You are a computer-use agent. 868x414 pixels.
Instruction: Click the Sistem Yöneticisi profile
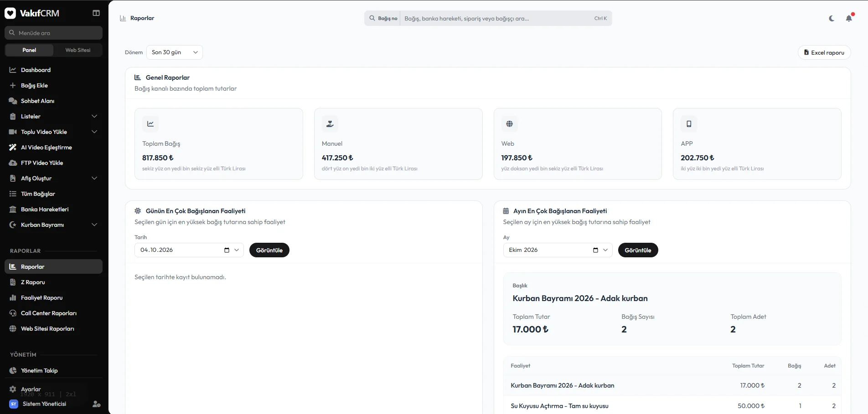point(44,404)
